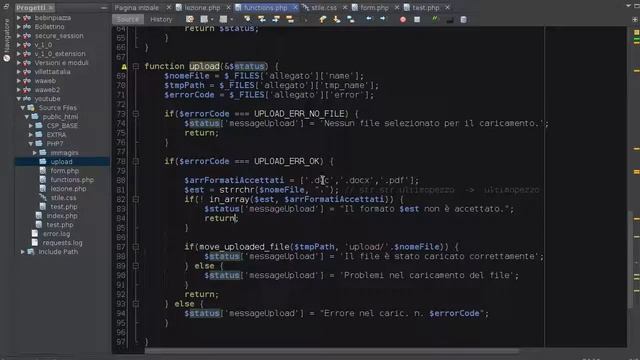The width and height of the screenshot is (640, 360).
Task: Click the Shift Line Right arrow icon
Action: tap(383, 19)
